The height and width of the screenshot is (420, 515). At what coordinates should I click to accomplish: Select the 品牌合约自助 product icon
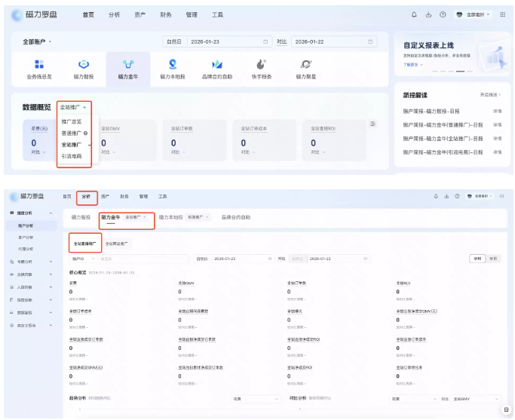pyautogui.click(x=216, y=64)
